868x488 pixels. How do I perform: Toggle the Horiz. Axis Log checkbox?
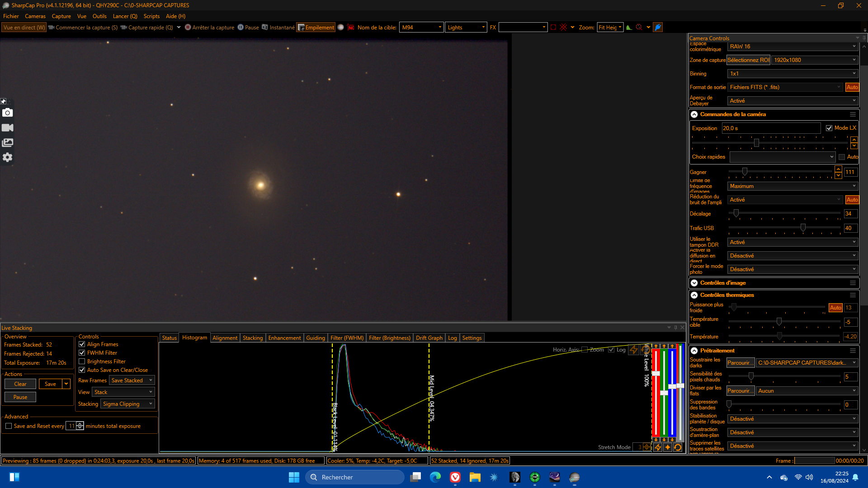(611, 350)
